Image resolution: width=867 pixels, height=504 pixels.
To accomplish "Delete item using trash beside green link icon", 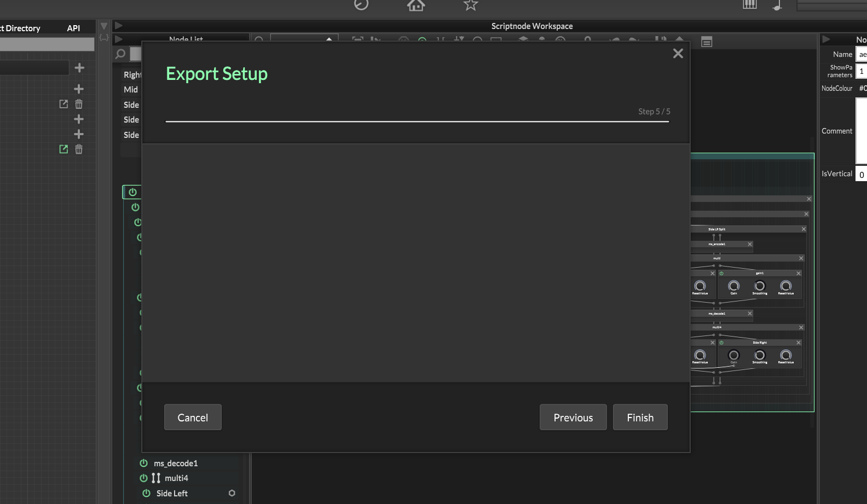I will click(79, 149).
